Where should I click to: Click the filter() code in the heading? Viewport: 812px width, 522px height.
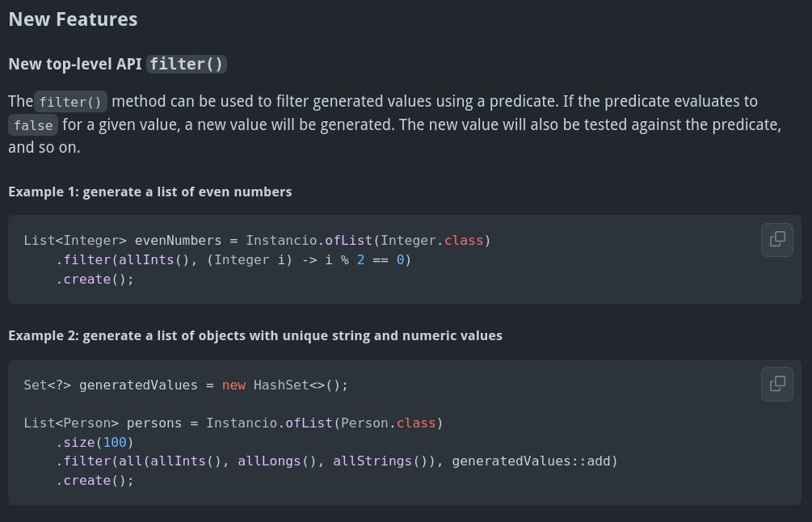coord(187,64)
